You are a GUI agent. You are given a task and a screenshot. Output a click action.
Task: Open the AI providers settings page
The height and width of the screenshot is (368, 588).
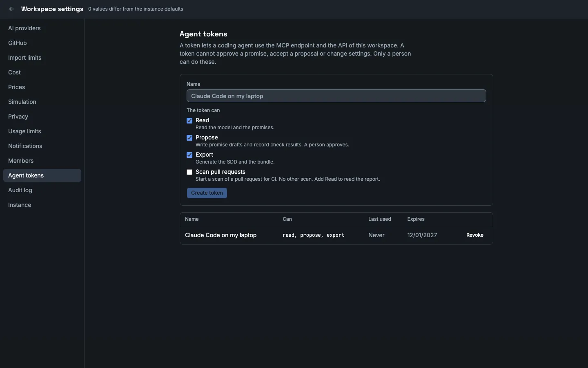pyautogui.click(x=42, y=28)
